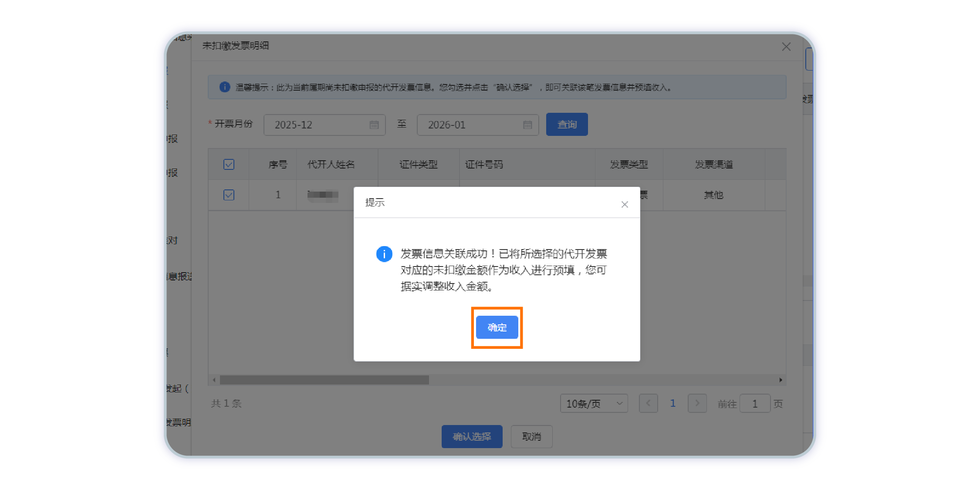Image resolution: width=980 pixels, height=486 pixels.
Task: Click the start month field 2025-12
Action: [324, 125]
